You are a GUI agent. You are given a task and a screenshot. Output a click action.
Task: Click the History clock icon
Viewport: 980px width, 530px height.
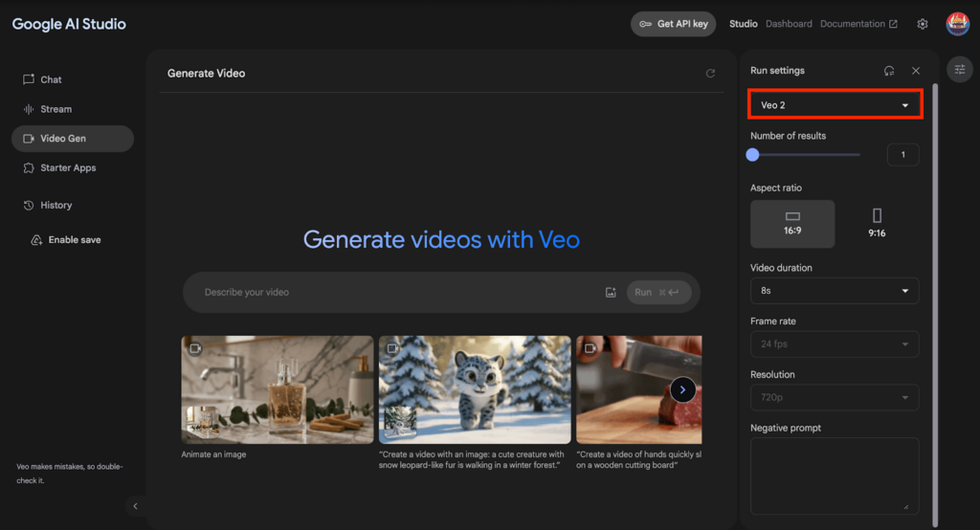29,205
